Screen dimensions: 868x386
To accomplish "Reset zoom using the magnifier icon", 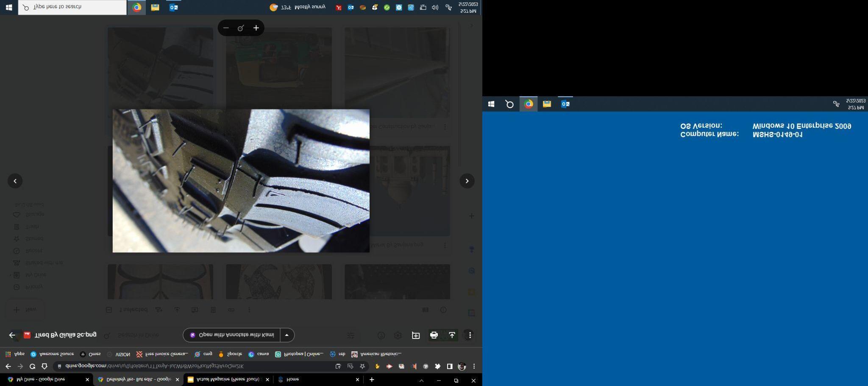I will click(241, 28).
